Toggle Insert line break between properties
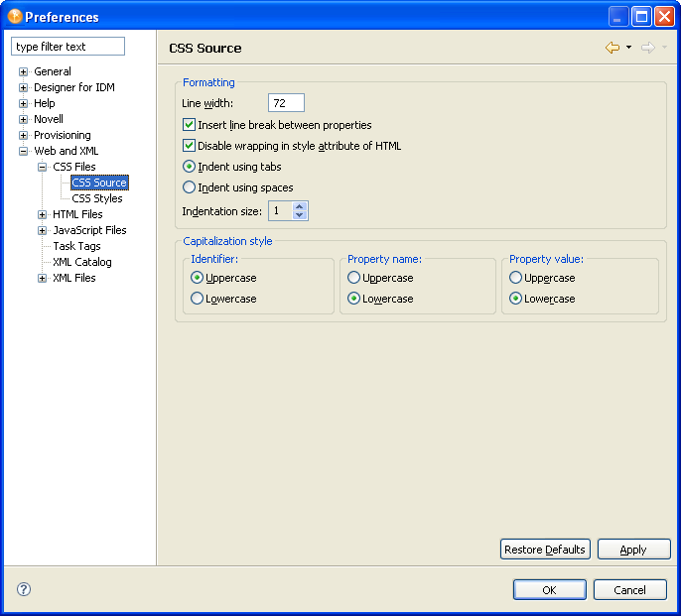This screenshot has width=681, height=616. pos(189,125)
